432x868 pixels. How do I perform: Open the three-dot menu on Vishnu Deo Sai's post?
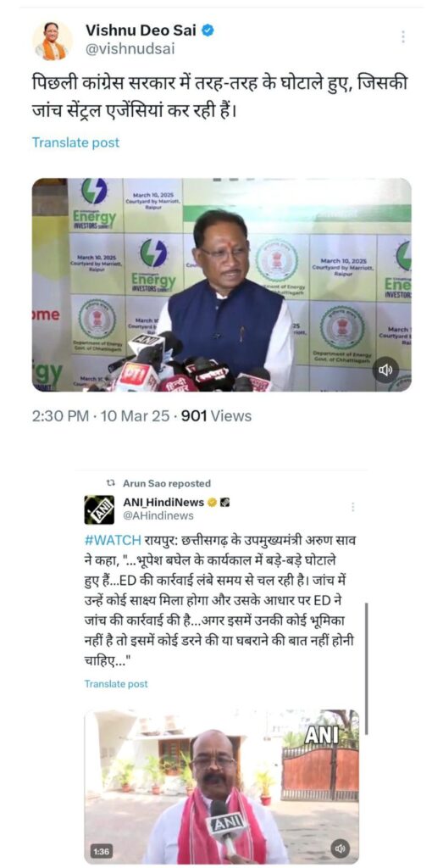point(402,37)
